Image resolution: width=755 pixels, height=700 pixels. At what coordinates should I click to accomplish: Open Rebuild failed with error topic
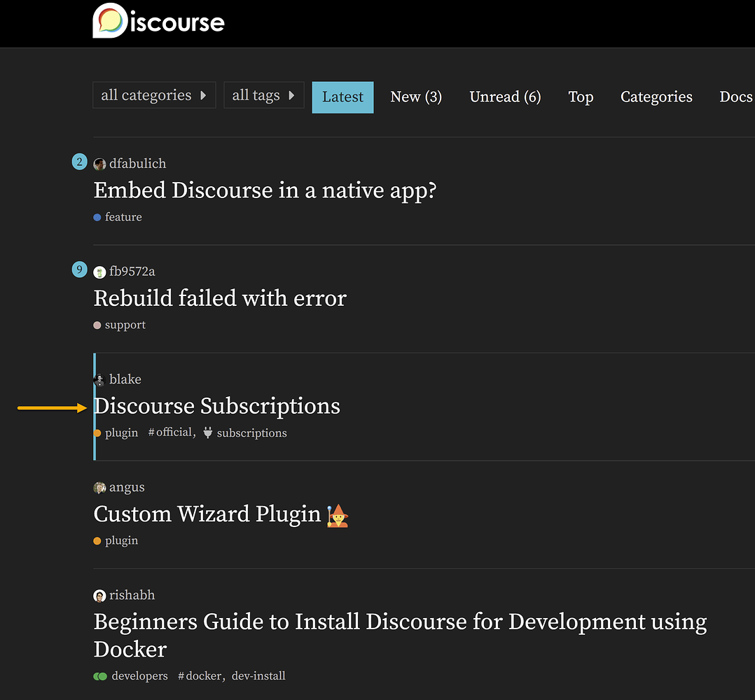[220, 298]
